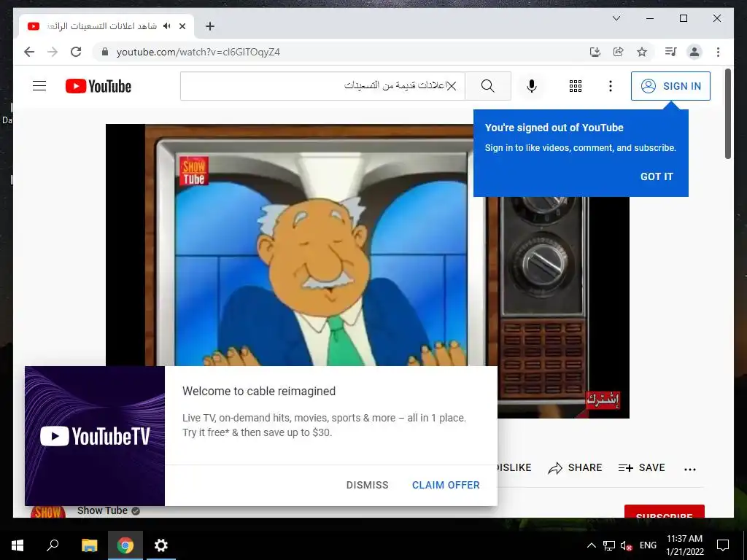Open the taskbar clock and date
Image resolution: width=747 pixels, height=560 pixels.
684,545
